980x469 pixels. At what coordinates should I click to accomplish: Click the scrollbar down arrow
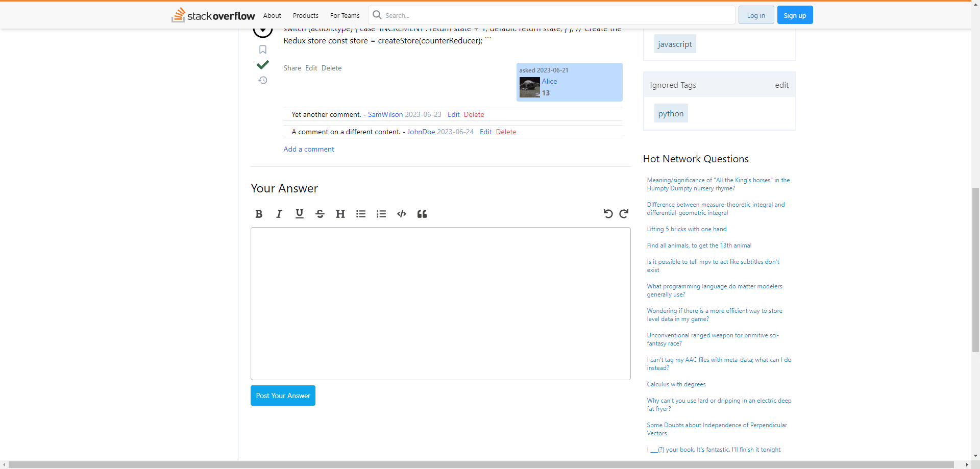click(975, 456)
